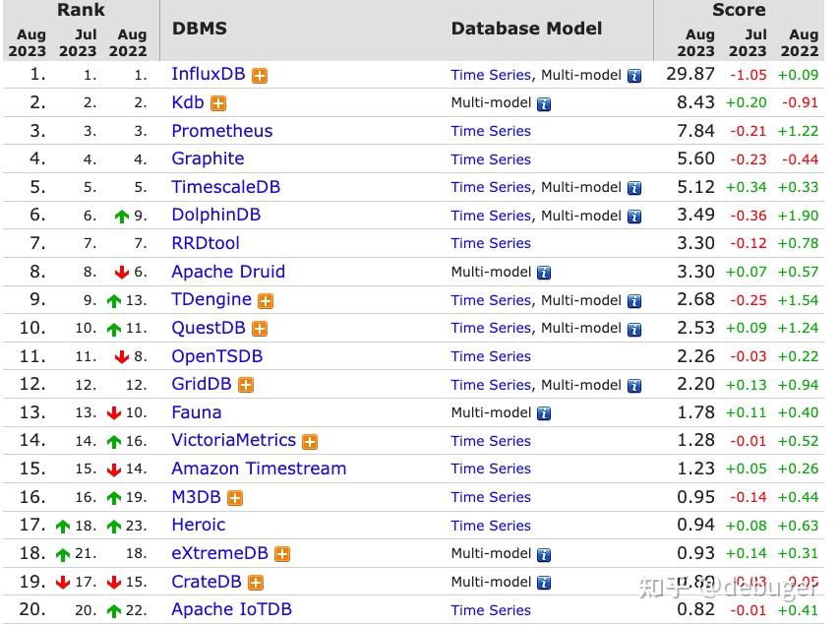Click the Time Series link in the InfluxDB row

[491, 75]
